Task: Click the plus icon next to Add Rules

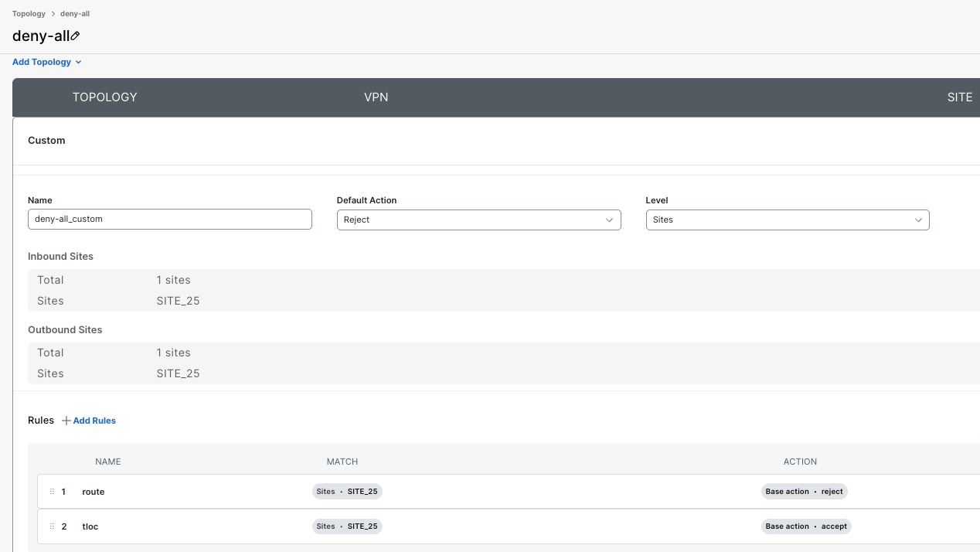Action: [x=66, y=421]
